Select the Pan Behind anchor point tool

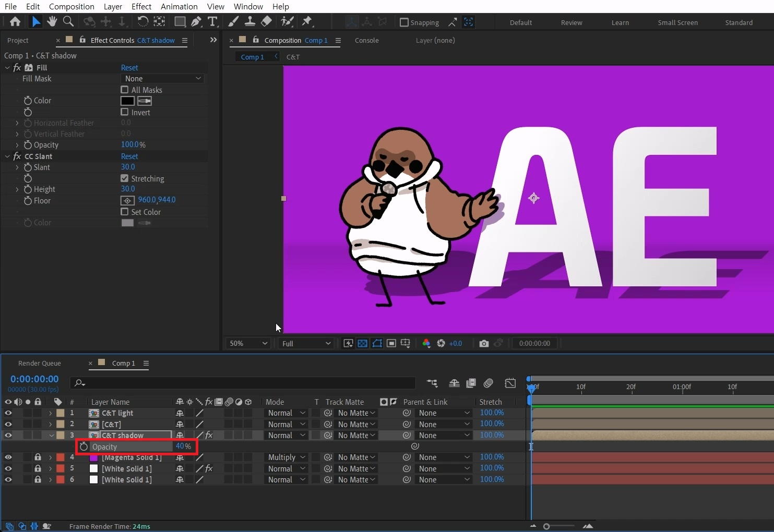click(x=159, y=21)
